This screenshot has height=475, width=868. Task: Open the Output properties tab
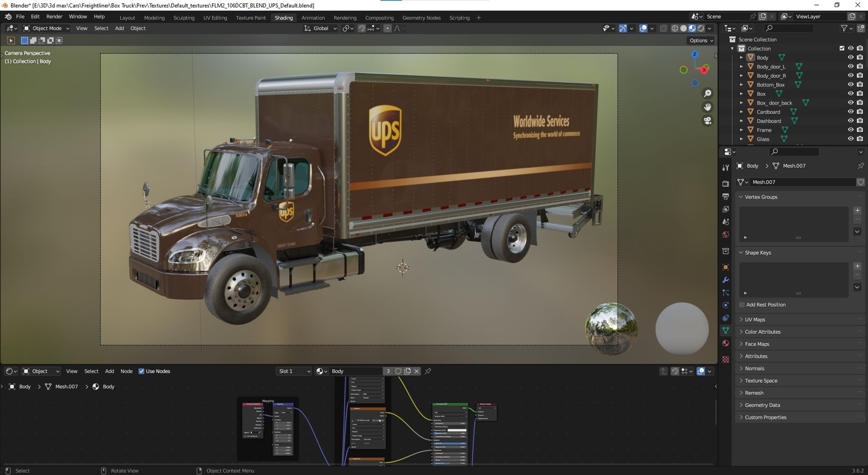726,197
